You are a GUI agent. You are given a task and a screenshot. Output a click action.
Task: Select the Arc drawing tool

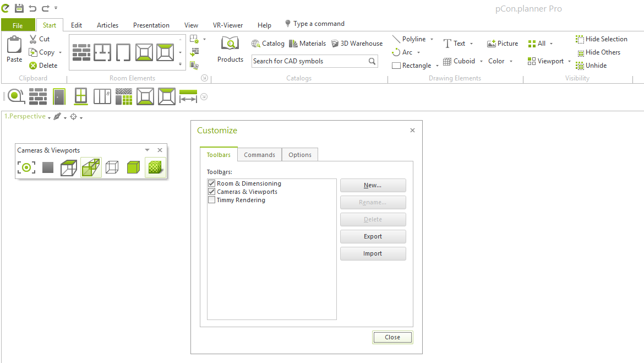(402, 52)
